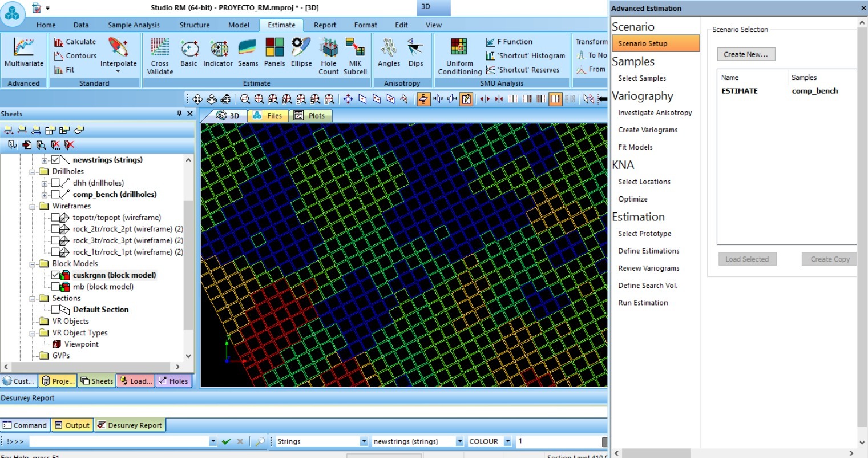Viewport: 868px width, 458px height.
Task: Click Calculate in Standard group
Action: coord(75,42)
